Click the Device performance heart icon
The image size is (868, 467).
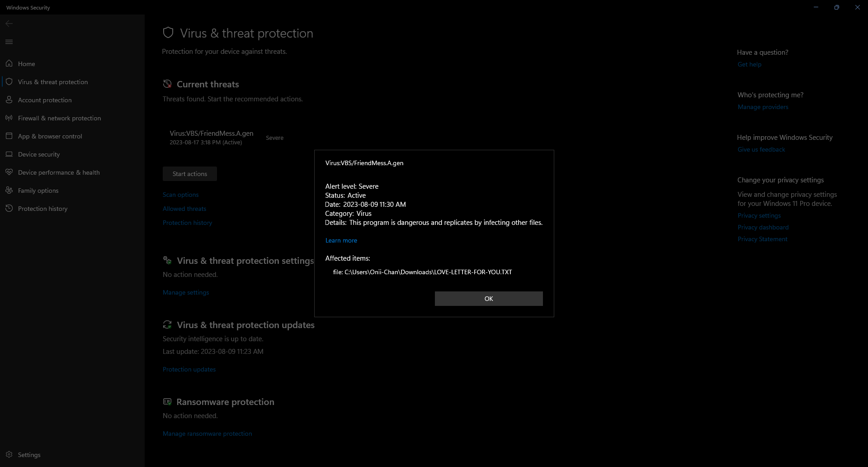(9, 172)
